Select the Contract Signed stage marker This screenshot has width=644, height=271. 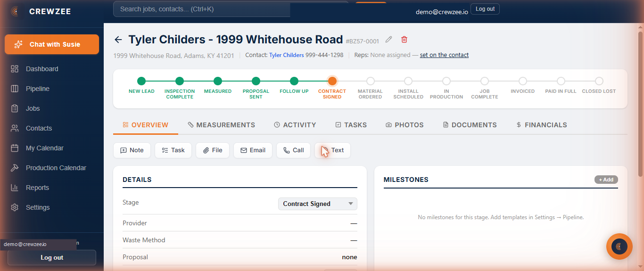332,81
